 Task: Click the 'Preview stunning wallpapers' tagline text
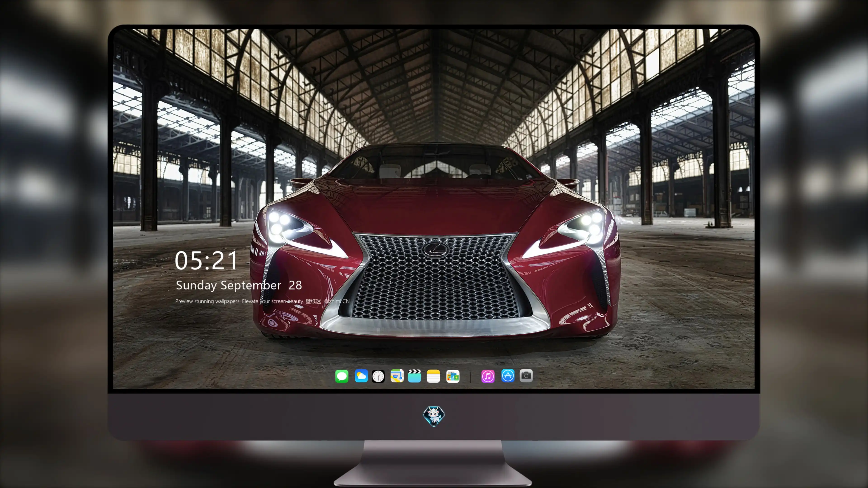click(262, 301)
